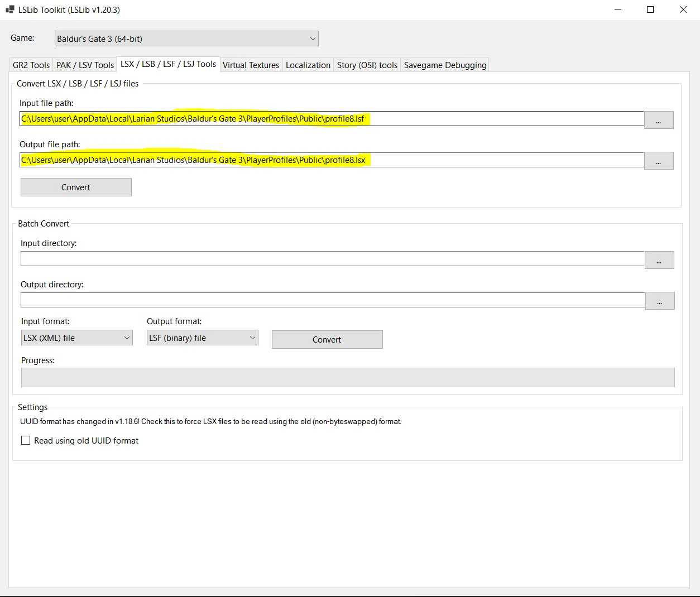Viewport: 700px width, 597px height.
Task: Browse for batch output directory
Action: tap(660, 301)
